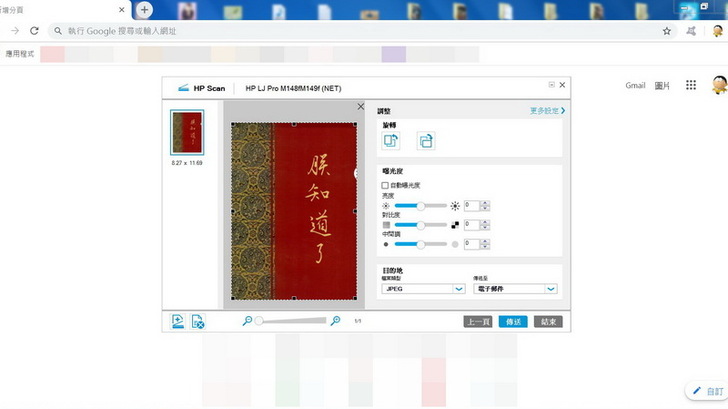This screenshot has height=409, width=728.
Task: Click the midtone value field
Action: [472, 244]
